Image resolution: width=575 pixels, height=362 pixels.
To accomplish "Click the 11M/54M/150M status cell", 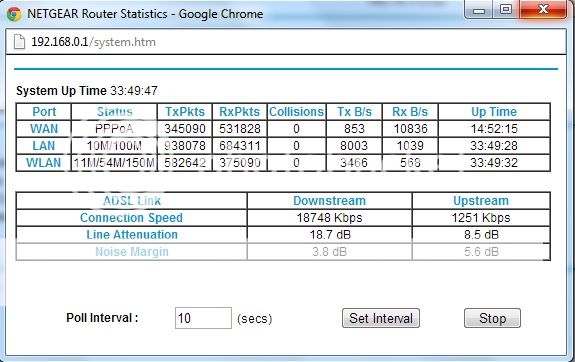I will (x=114, y=162).
